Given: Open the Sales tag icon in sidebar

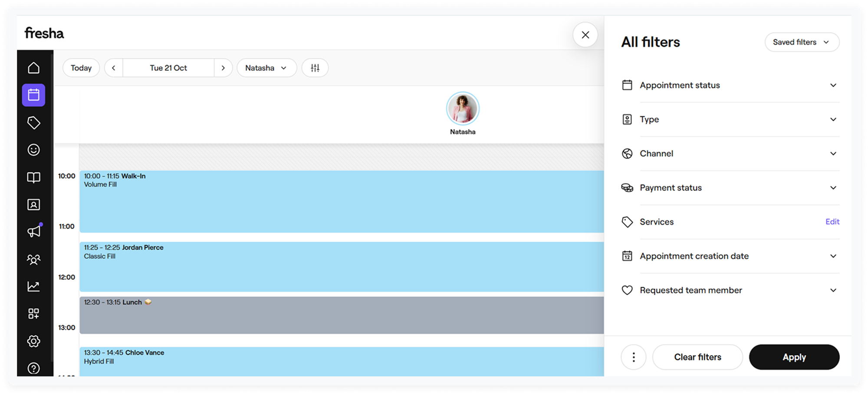Looking at the screenshot, I should click(x=33, y=123).
